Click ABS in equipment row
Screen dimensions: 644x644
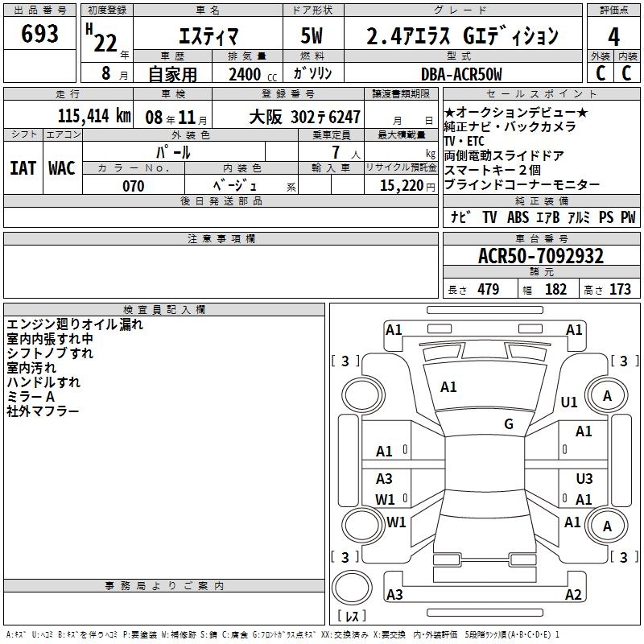click(x=518, y=217)
